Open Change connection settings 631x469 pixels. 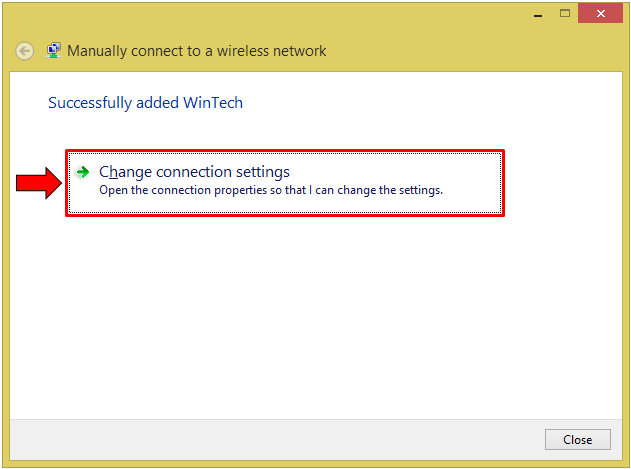(194, 172)
